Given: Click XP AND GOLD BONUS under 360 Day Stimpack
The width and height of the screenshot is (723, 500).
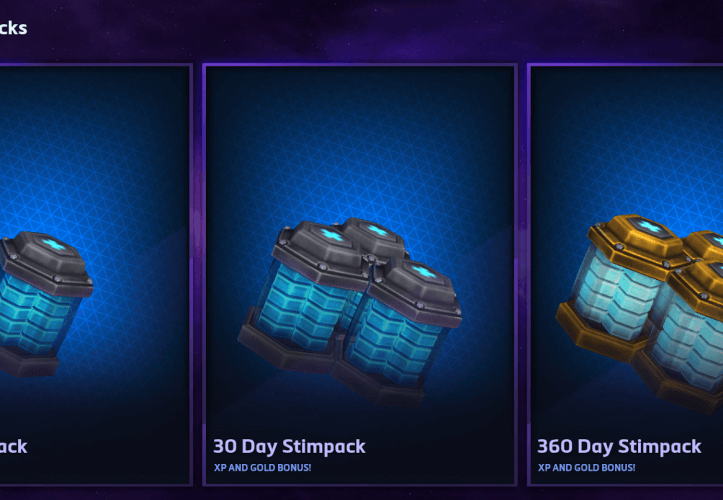Looking at the screenshot, I should point(587,468).
